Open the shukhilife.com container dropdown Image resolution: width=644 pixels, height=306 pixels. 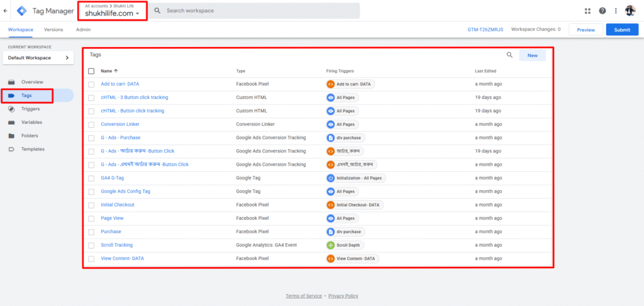(x=112, y=13)
